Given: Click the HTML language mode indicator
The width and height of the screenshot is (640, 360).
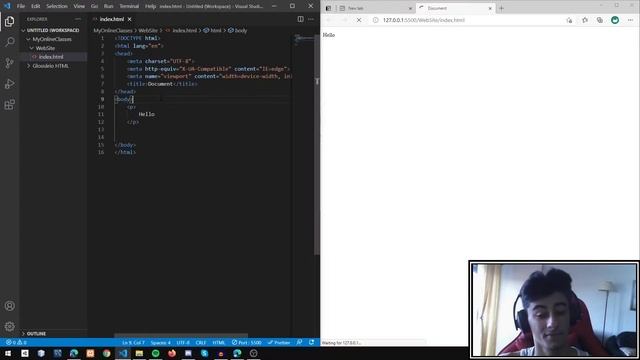Looking at the screenshot, I should (219, 342).
